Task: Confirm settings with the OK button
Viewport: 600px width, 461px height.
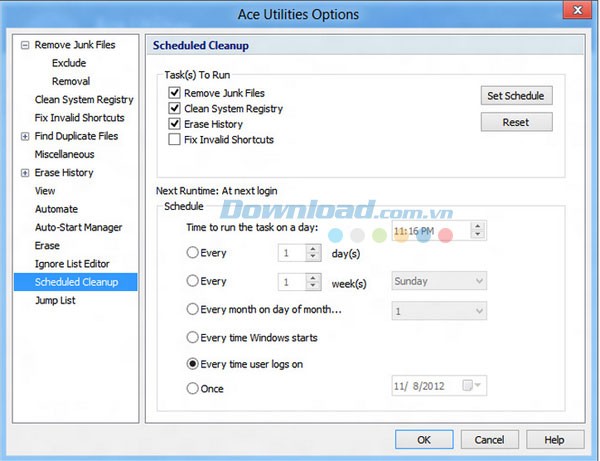Action: pos(424,440)
